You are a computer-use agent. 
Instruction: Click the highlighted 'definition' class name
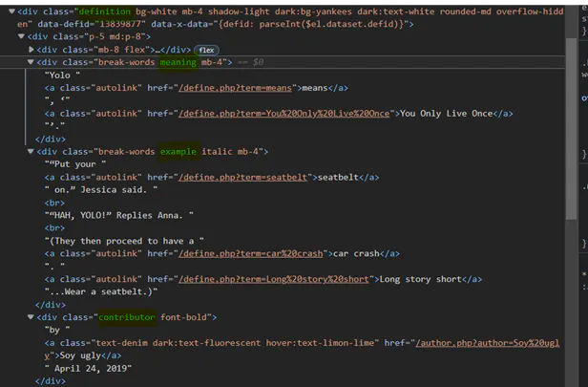click(105, 11)
